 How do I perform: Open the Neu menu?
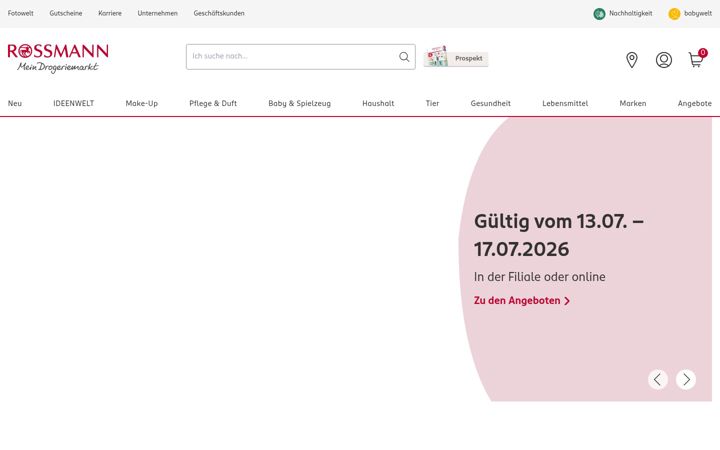click(x=15, y=103)
